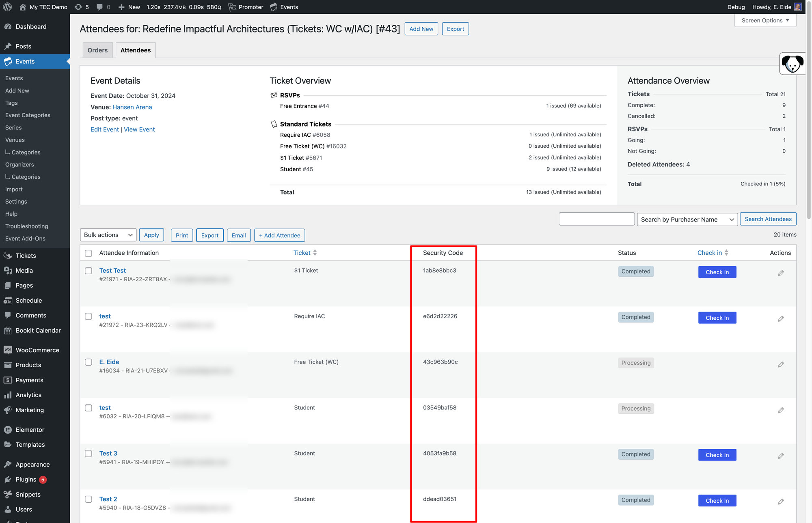This screenshot has height=523, width=812.
Task: Check the #21972 test attendee checkbox
Action: (89, 316)
